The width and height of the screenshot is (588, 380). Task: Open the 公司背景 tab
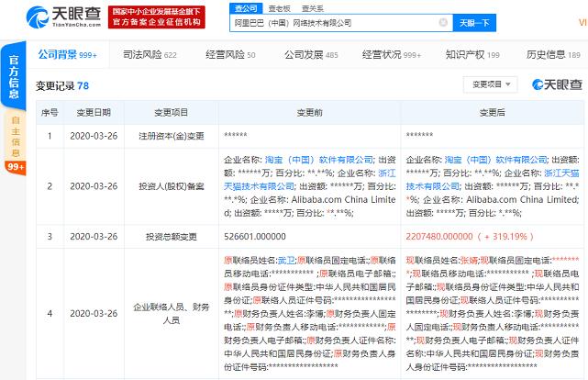[68, 55]
